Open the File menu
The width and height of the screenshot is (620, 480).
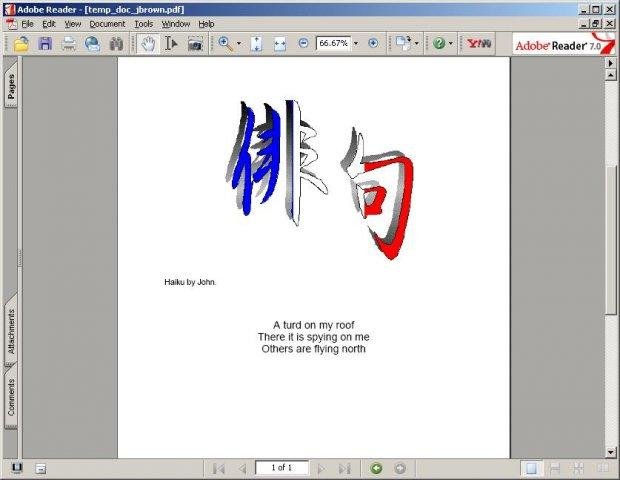pos(27,24)
